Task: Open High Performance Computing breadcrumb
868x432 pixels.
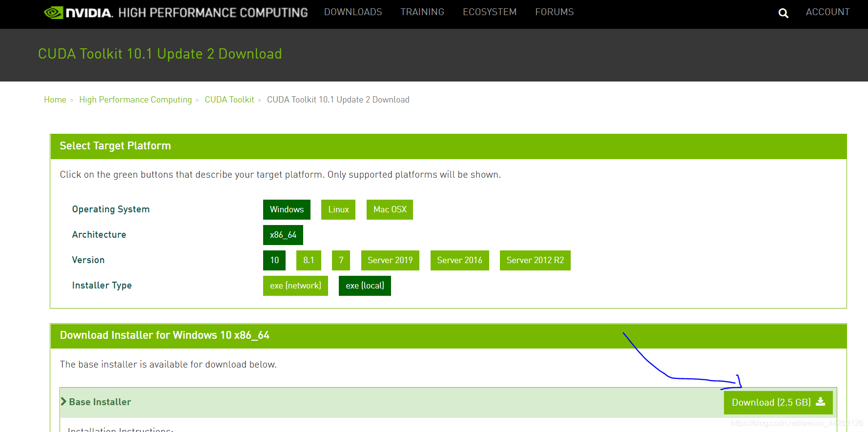Action: [x=136, y=100]
